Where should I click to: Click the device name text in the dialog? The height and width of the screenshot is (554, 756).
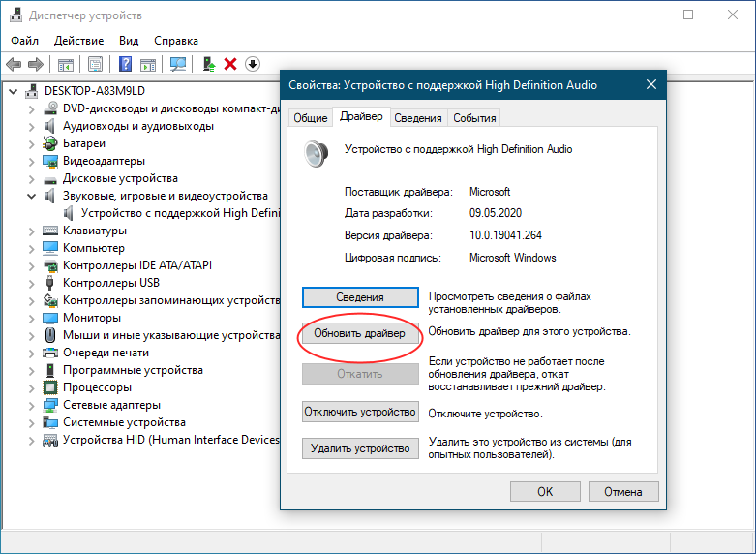tap(458, 149)
